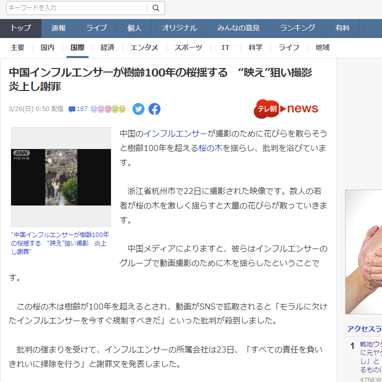Open the テレ朝news logo
Image resolution: width=382 pixels, height=382 pixels.
286,109
